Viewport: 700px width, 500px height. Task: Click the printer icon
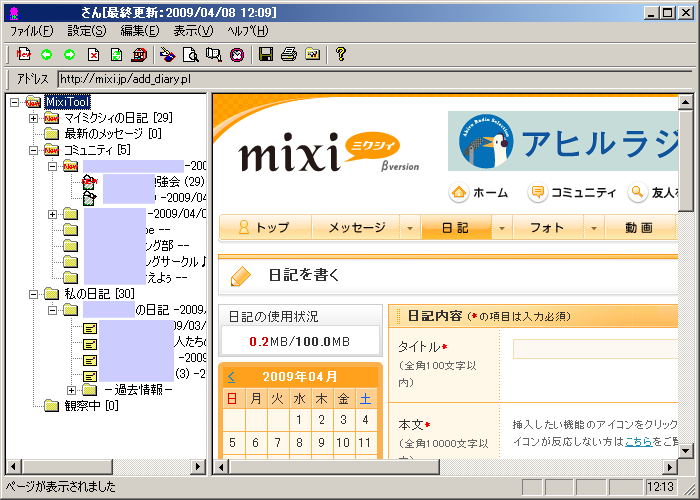289,54
